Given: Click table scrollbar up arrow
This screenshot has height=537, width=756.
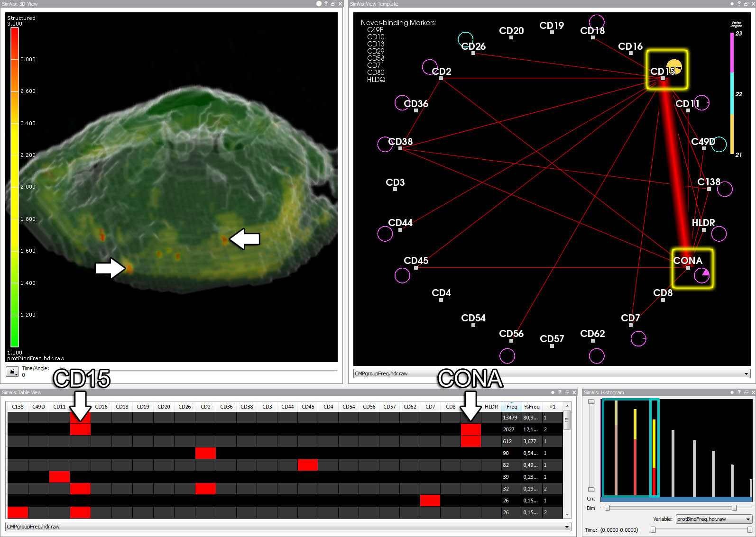Looking at the screenshot, I should point(567,406).
